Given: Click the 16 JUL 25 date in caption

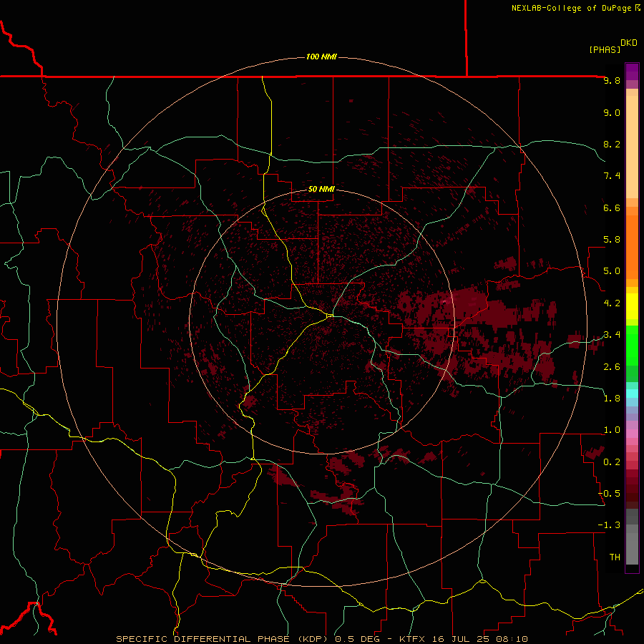Looking at the screenshot, I should [x=462, y=639].
